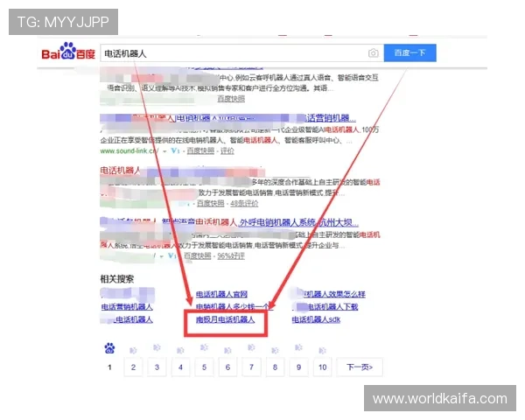Go to results page 3

157,367
